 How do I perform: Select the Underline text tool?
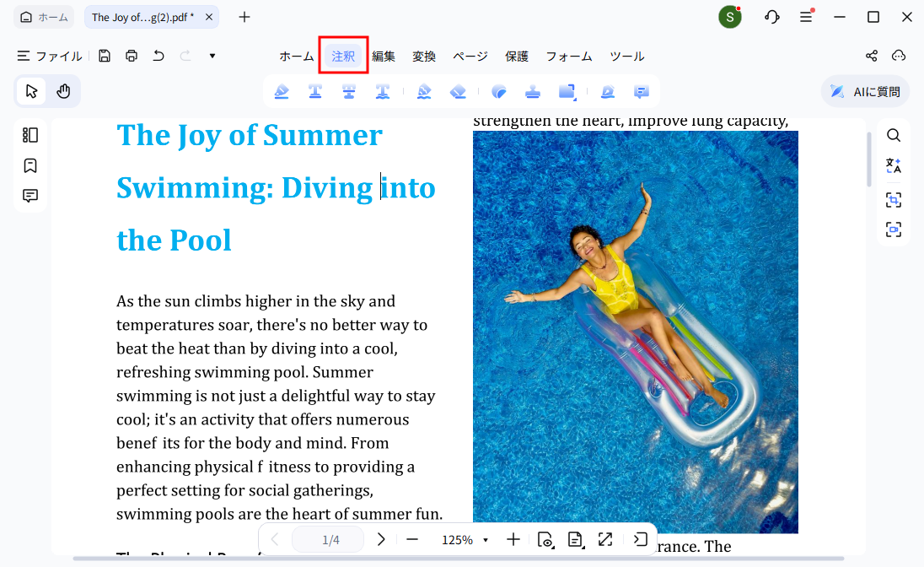click(315, 91)
